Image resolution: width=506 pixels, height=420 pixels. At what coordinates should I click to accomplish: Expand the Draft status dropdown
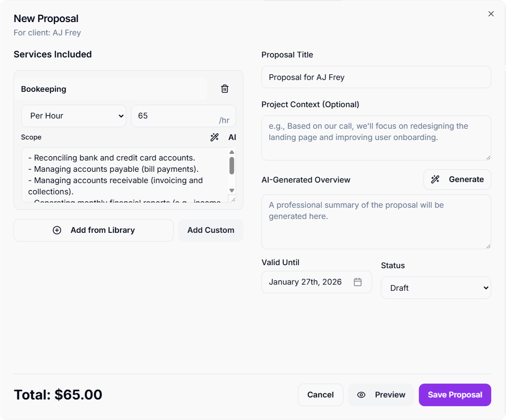click(x=436, y=288)
